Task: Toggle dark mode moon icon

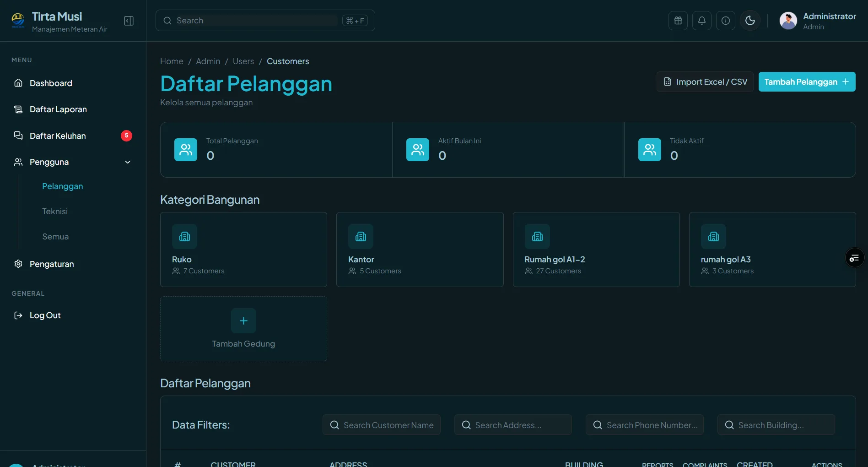Action: point(750,21)
